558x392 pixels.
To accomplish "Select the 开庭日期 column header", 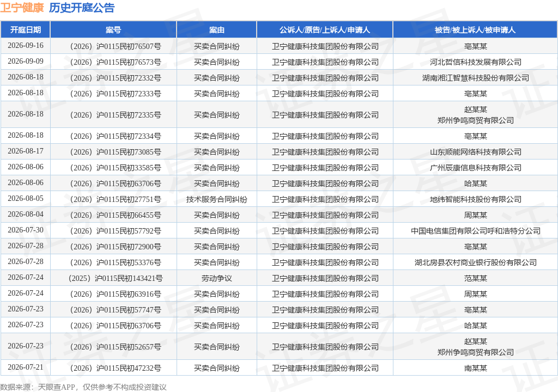I will 25,30.
